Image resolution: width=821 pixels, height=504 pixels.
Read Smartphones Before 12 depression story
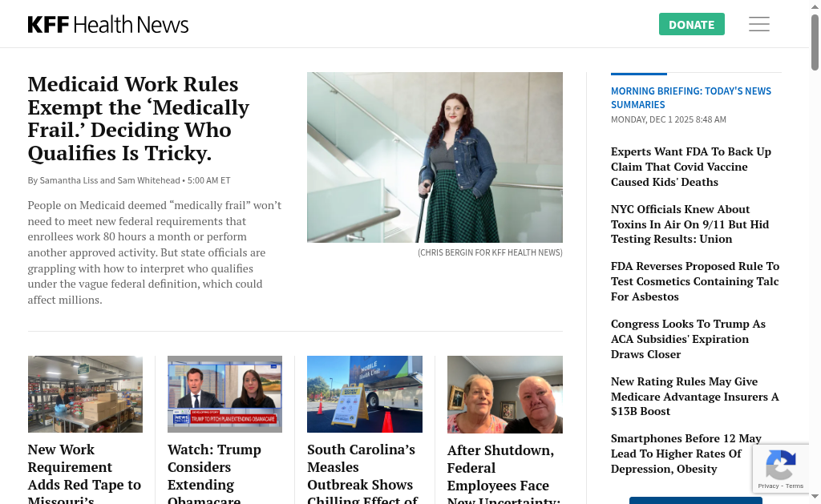(x=686, y=454)
